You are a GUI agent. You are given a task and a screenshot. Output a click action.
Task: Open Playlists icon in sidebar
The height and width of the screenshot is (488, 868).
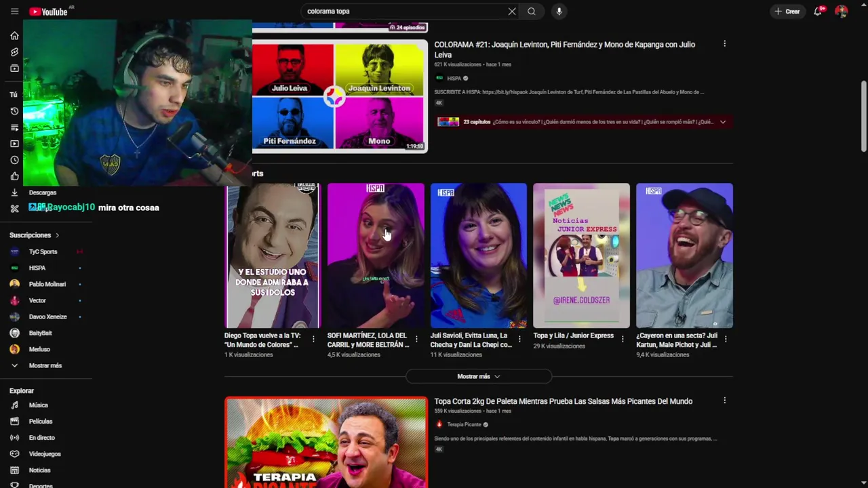(x=14, y=127)
